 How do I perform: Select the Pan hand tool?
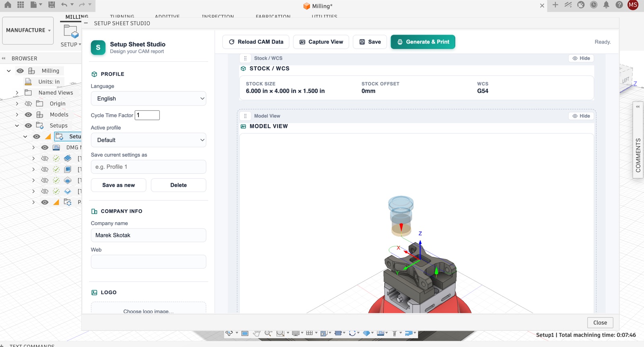click(256, 333)
